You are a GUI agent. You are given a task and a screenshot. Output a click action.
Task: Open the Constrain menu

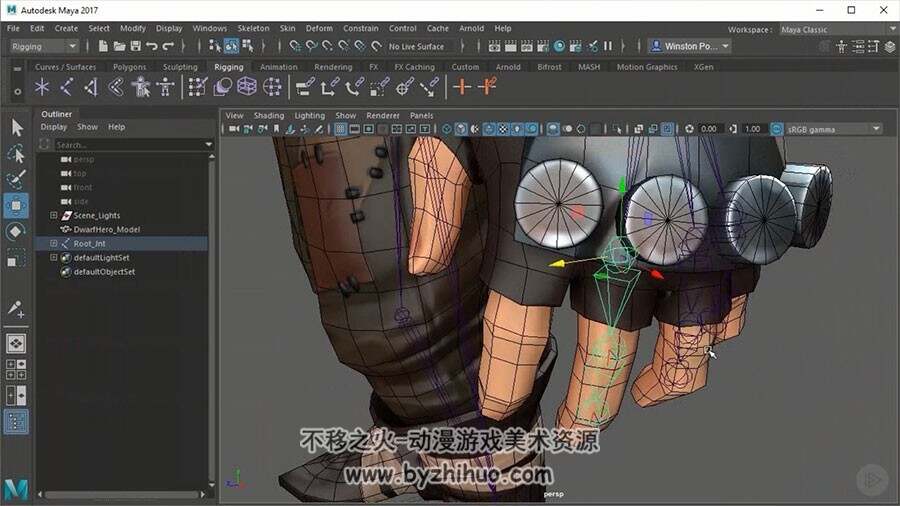[x=360, y=28]
